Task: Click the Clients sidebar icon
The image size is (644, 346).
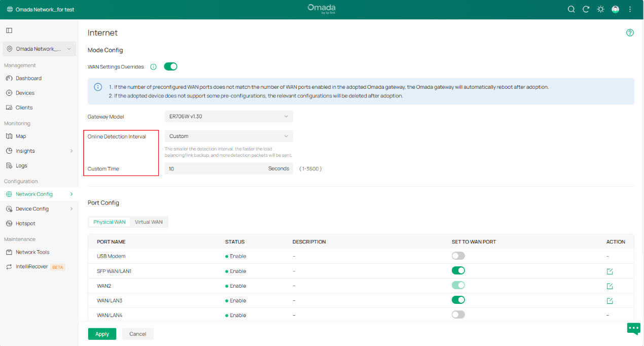Action: [x=9, y=108]
